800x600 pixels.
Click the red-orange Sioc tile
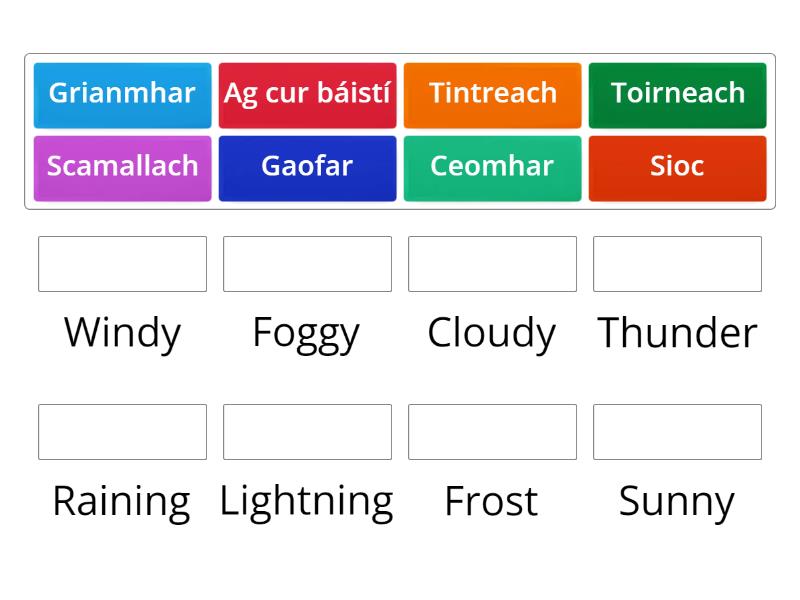677,167
